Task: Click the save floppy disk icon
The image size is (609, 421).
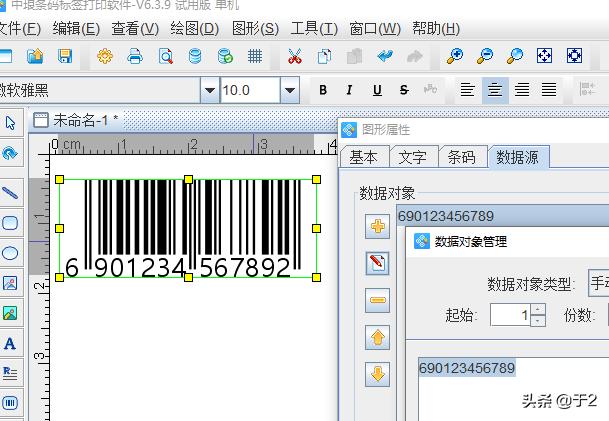Action: tap(65, 56)
